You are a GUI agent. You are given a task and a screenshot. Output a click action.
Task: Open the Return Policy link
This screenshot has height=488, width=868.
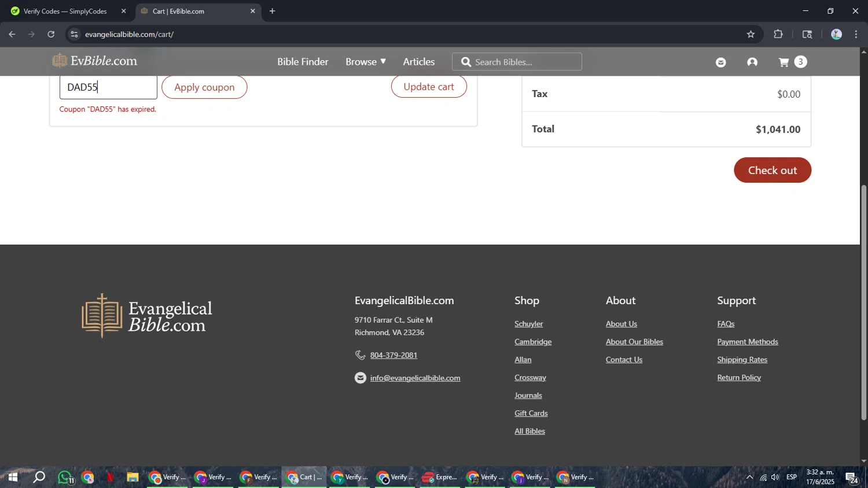739,378
